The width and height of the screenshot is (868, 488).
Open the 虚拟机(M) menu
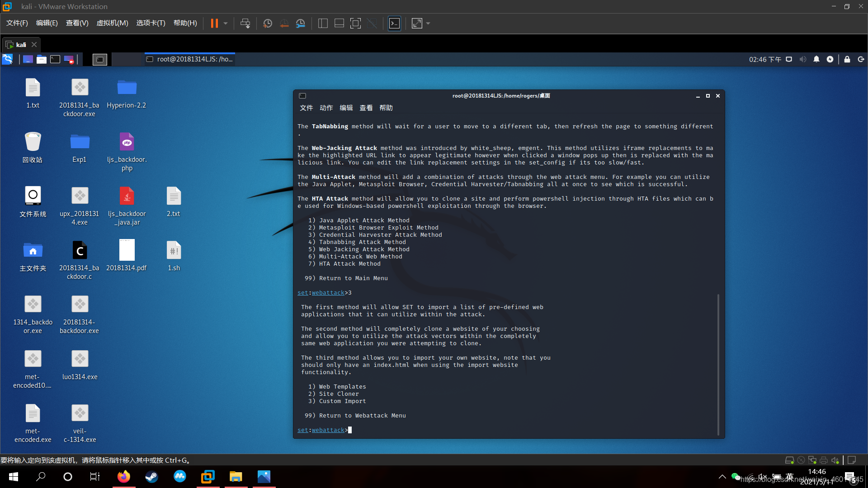(x=112, y=23)
